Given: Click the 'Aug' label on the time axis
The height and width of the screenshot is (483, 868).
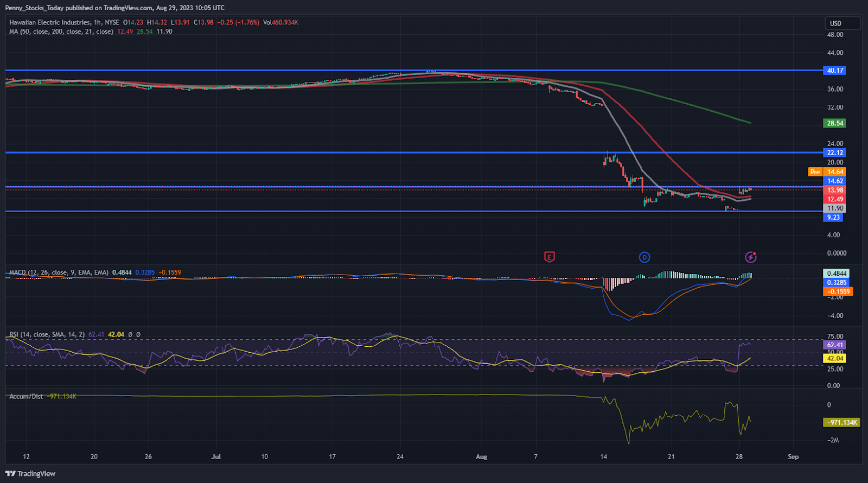Looking at the screenshot, I should [481, 457].
